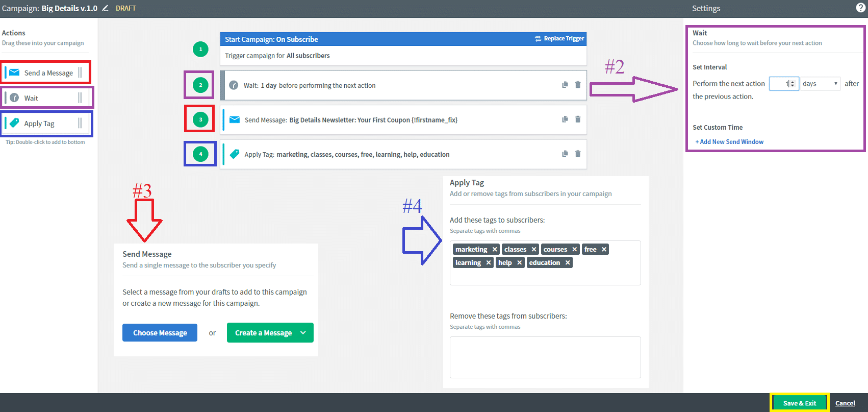Select the Apply Tag action in sidebar
Viewport: 868px width, 412px height.
(39, 124)
